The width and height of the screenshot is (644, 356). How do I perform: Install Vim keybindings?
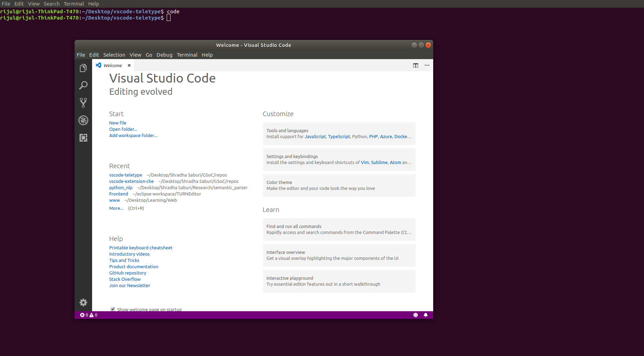pos(365,162)
